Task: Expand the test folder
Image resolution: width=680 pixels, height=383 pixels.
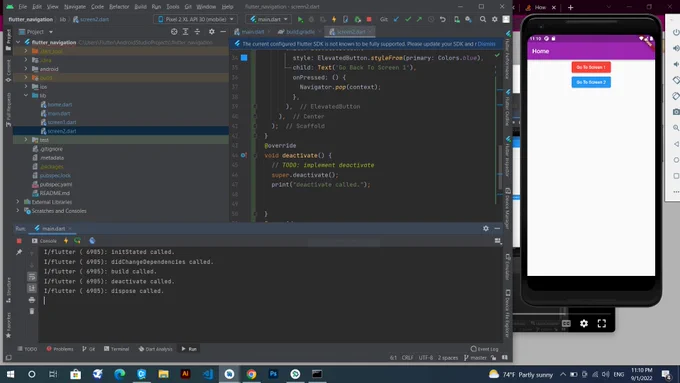Action: [x=26, y=140]
